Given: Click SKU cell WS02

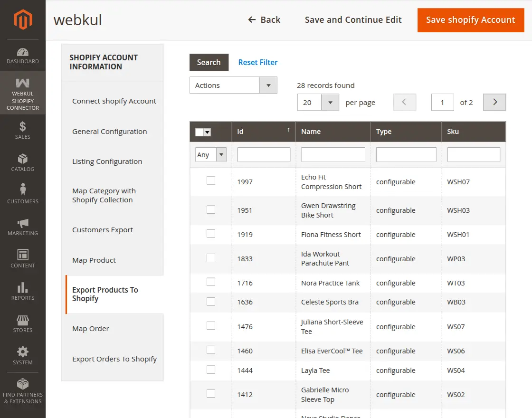Looking at the screenshot, I should coord(456,395).
